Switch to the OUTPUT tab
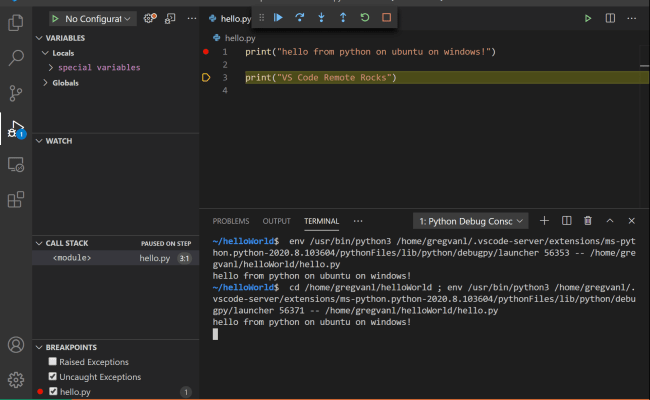This screenshot has height=400, width=650. [x=276, y=221]
